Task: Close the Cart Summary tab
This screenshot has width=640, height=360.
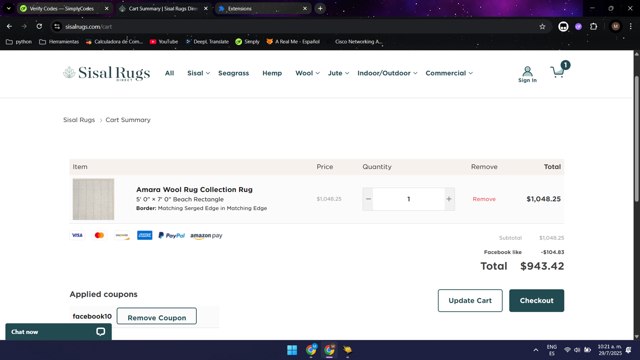Action: (x=206, y=8)
